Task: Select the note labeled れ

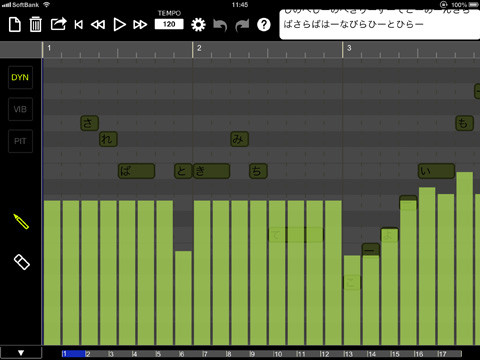Action: click(x=108, y=139)
